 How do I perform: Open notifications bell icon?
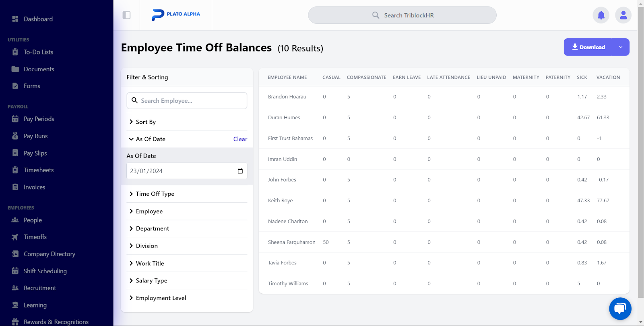pyautogui.click(x=601, y=15)
